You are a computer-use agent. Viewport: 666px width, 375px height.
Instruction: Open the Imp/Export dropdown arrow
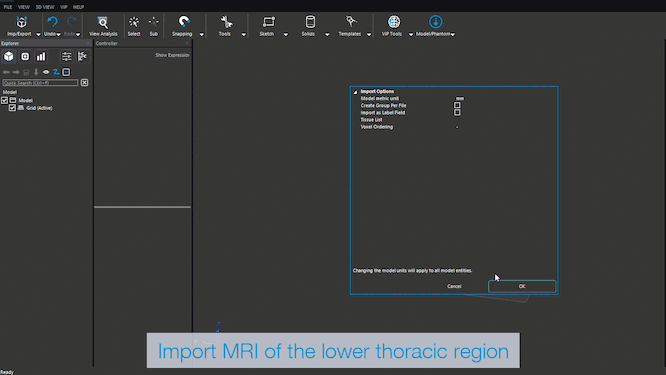pyautogui.click(x=38, y=34)
